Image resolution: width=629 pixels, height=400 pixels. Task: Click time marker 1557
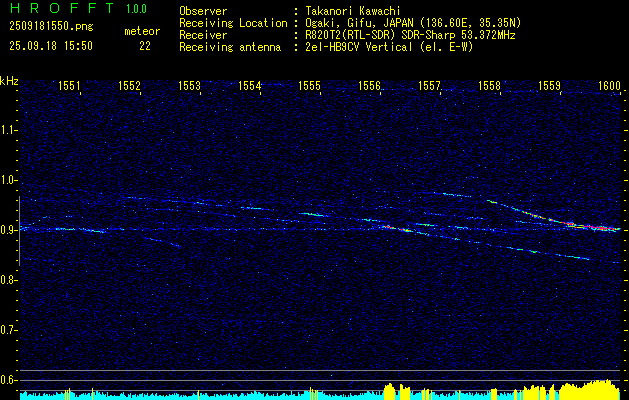429,85
